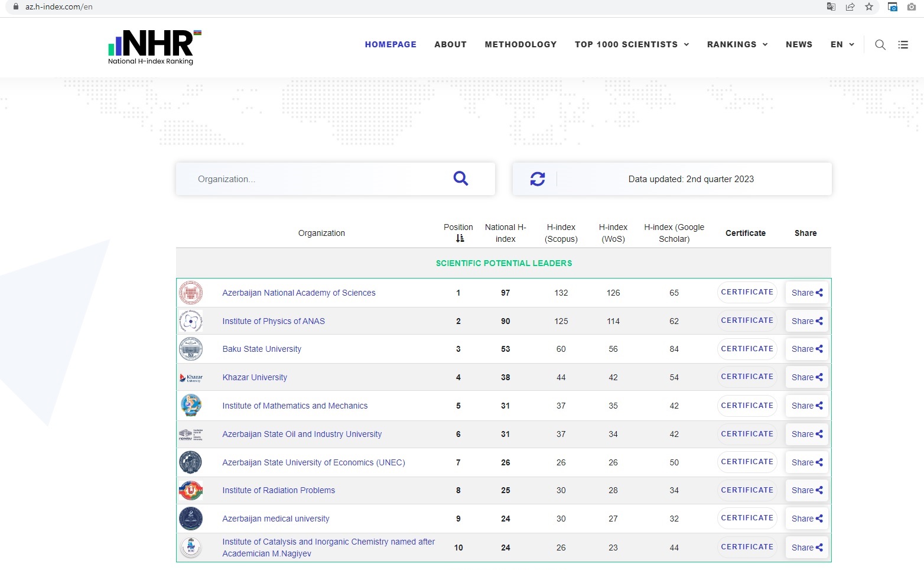Click CERTIFICATE for Khazar University
The width and height of the screenshot is (924, 570).
747,377
